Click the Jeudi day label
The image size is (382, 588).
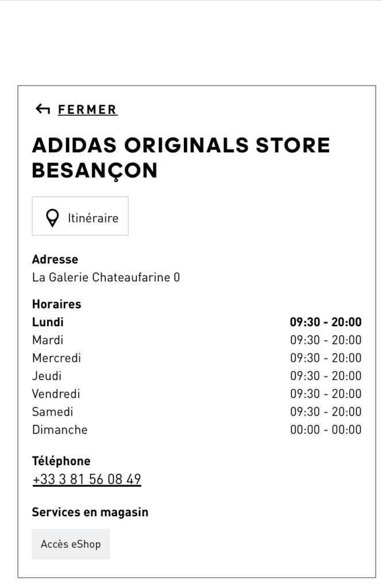[x=47, y=376]
